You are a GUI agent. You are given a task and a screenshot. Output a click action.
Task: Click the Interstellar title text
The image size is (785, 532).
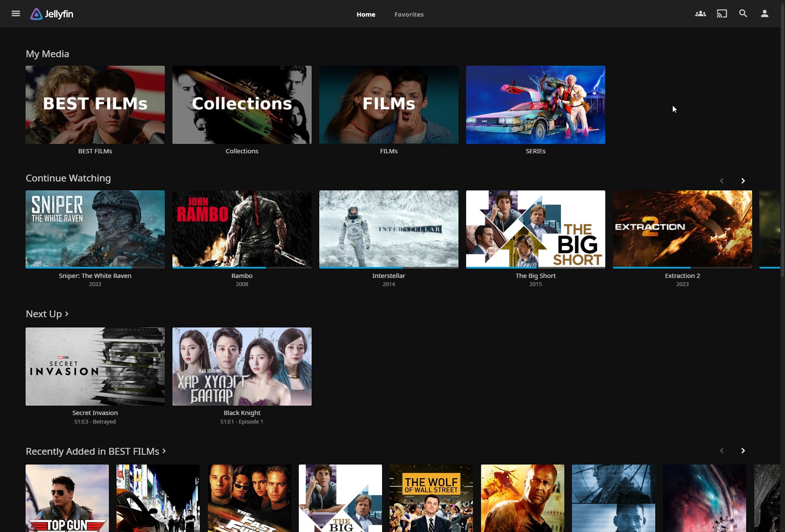389,276
